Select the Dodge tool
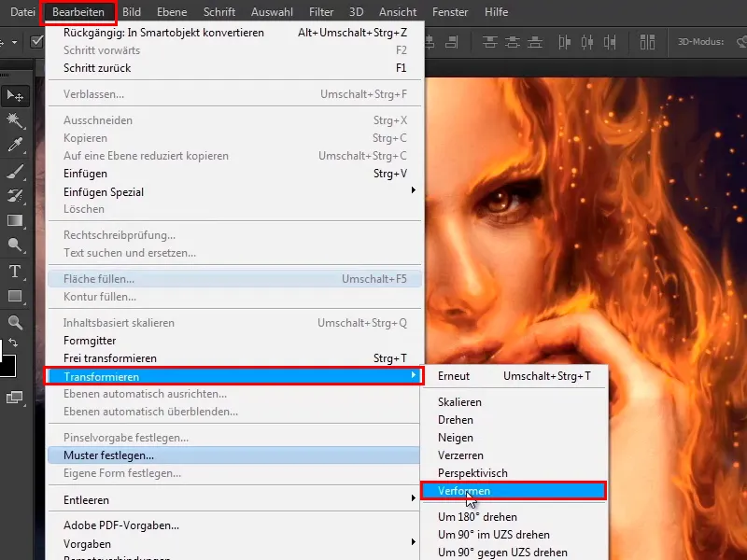 click(x=15, y=245)
